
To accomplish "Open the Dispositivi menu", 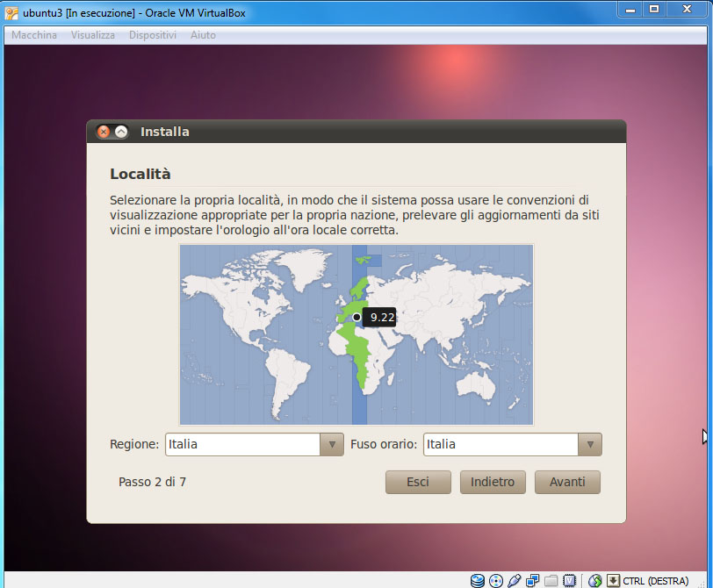I will pos(152,35).
